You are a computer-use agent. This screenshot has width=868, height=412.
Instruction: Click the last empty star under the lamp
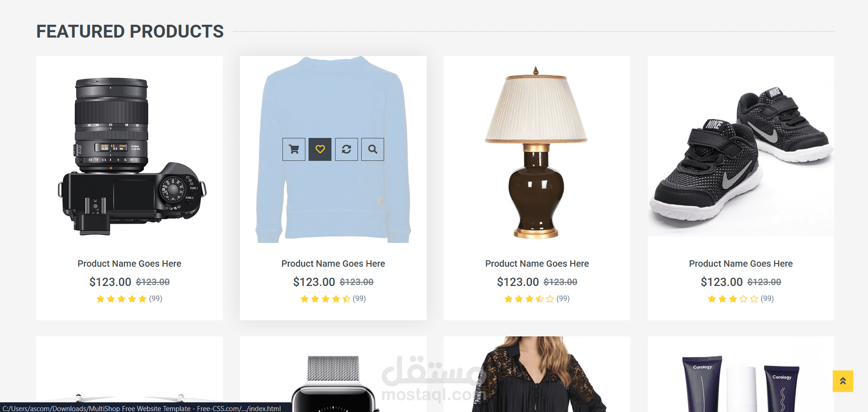[550, 299]
